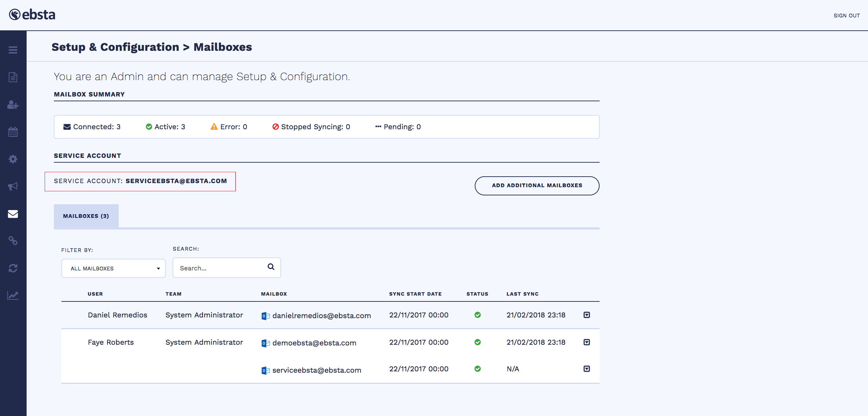Click the Sign Out link

point(847,16)
